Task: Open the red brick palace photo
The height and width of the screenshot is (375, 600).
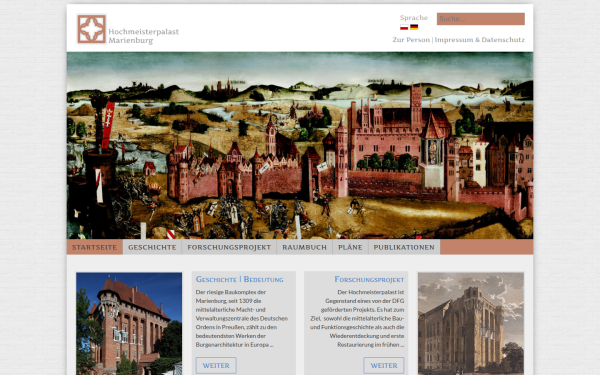Action: pos(129,324)
